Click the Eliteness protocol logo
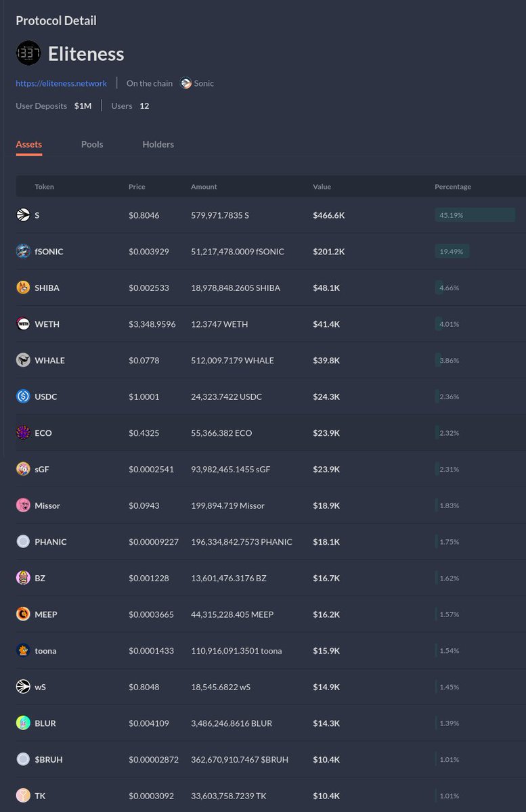This screenshot has width=526, height=812. (28, 53)
